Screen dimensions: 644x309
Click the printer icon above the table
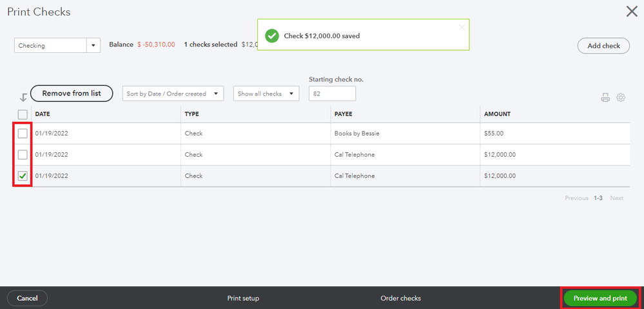point(605,97)
